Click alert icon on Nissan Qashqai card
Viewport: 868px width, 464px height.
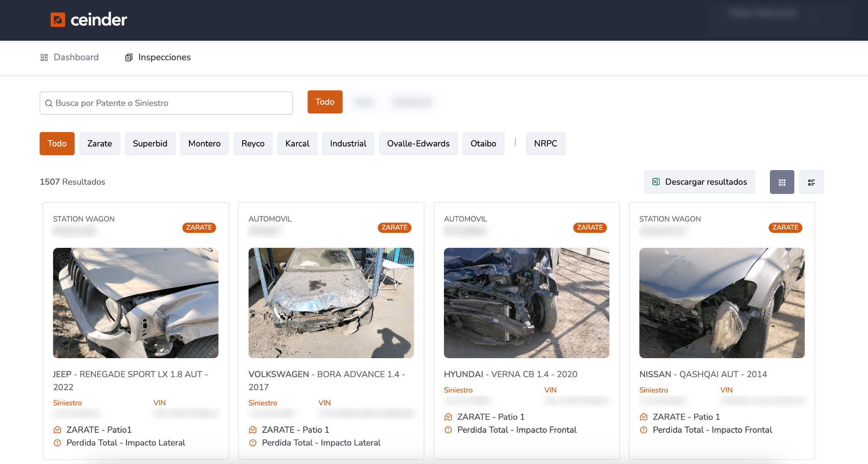point(643,430)
